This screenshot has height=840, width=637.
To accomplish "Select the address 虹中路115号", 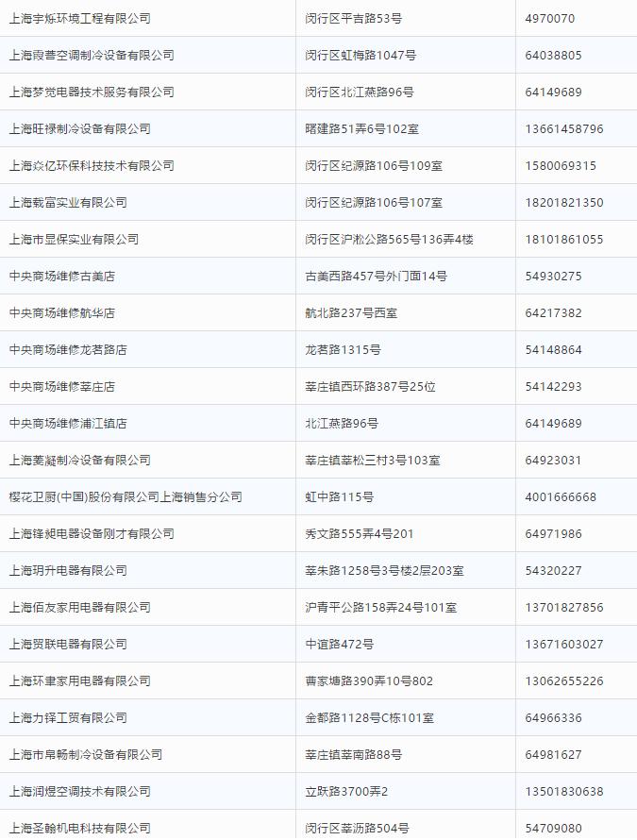I will tap(340, 497).
